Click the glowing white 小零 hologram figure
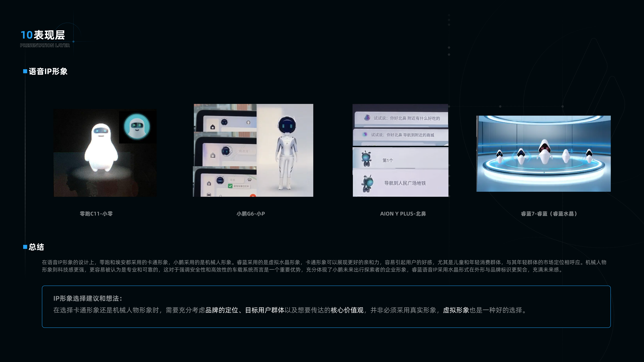Image resolution: width=644 pixels, height=362 pixels. click(101, 148)
